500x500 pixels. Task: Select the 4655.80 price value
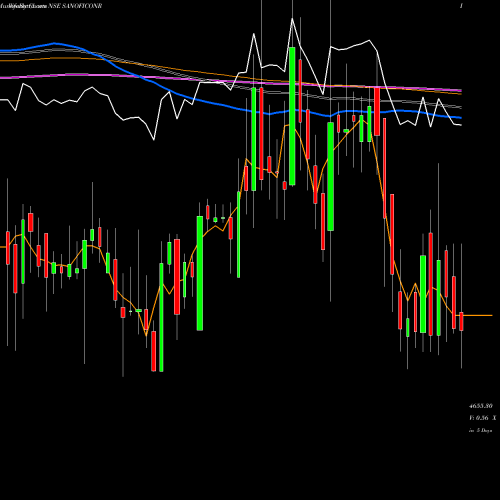click(x=480, y=406)
